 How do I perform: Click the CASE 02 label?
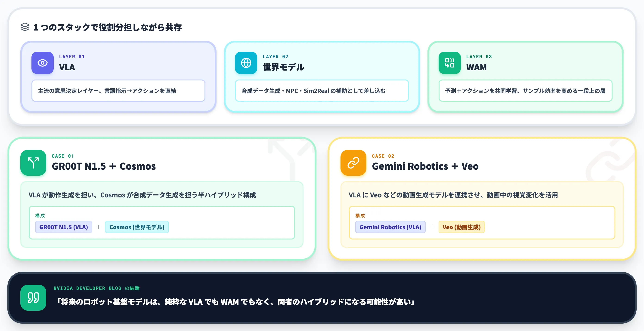pyautogui.click(x=383, y=156)
